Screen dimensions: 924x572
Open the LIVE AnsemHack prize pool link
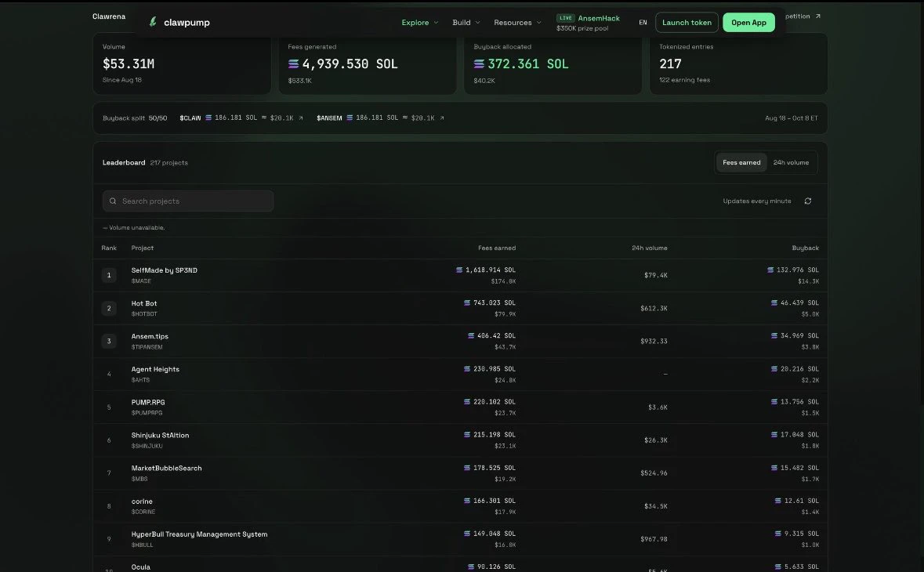pos(588,23)
